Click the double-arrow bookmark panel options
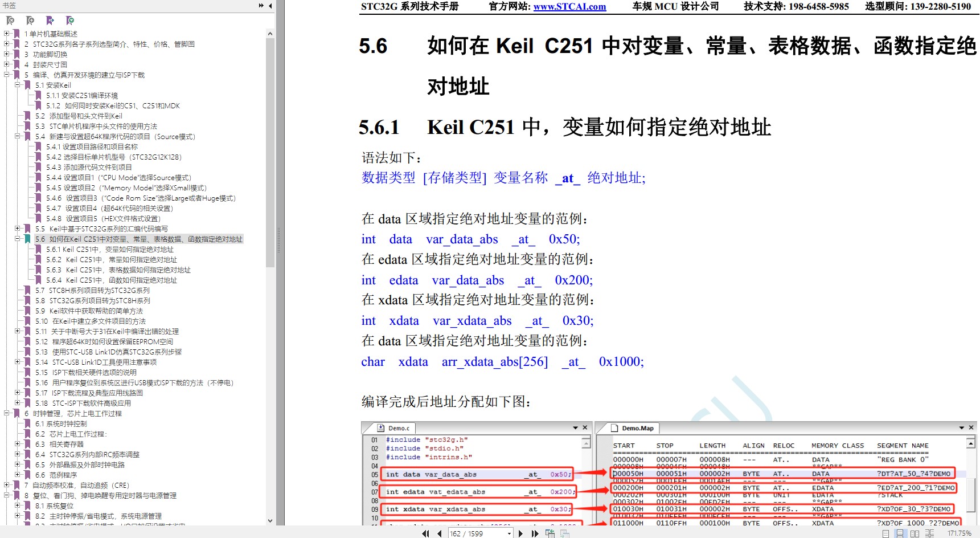This screenshot has width=980, height=538. (x=261, y=6)
